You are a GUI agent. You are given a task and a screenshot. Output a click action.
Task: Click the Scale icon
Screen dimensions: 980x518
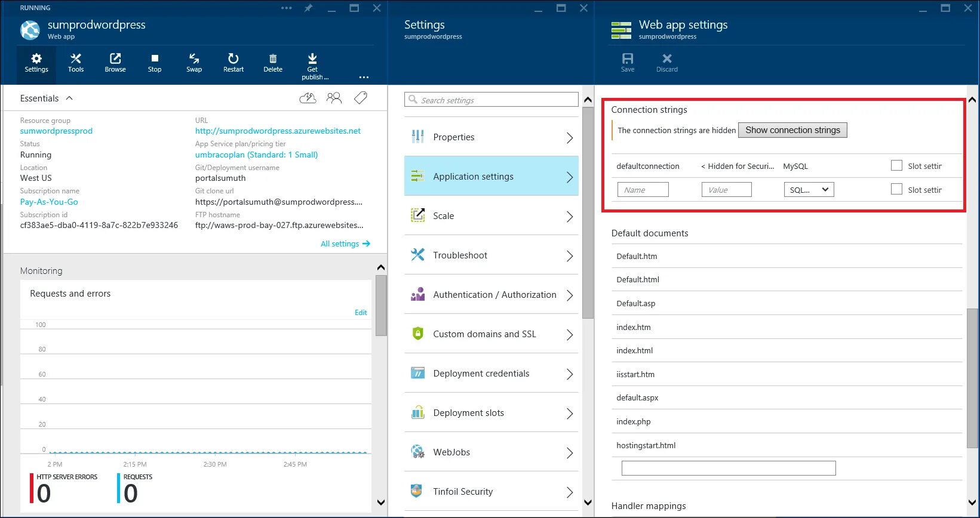coord(418,215)
